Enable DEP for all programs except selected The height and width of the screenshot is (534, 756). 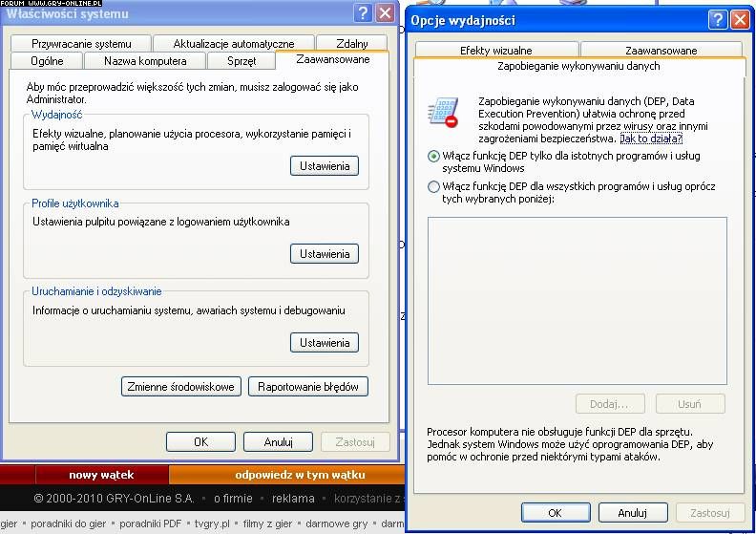(434, 187)
